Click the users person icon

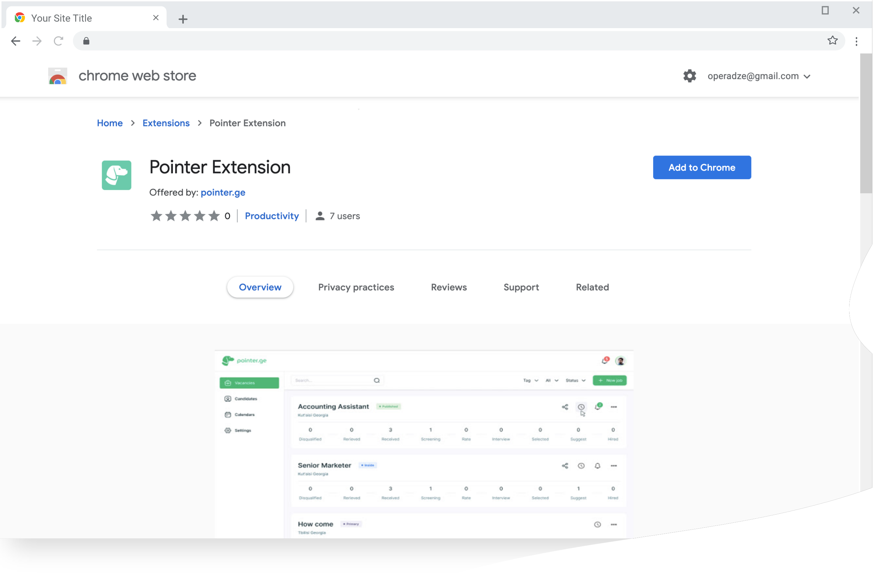[320, 216]
